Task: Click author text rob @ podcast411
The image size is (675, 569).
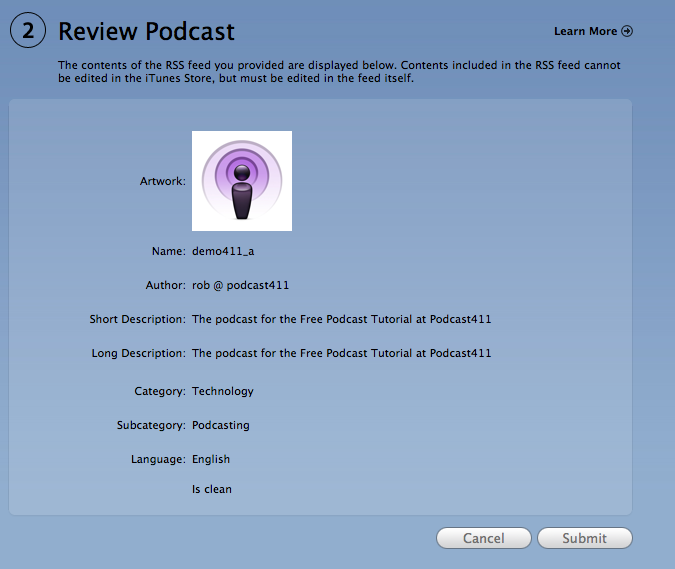Action: click(240, 285)
